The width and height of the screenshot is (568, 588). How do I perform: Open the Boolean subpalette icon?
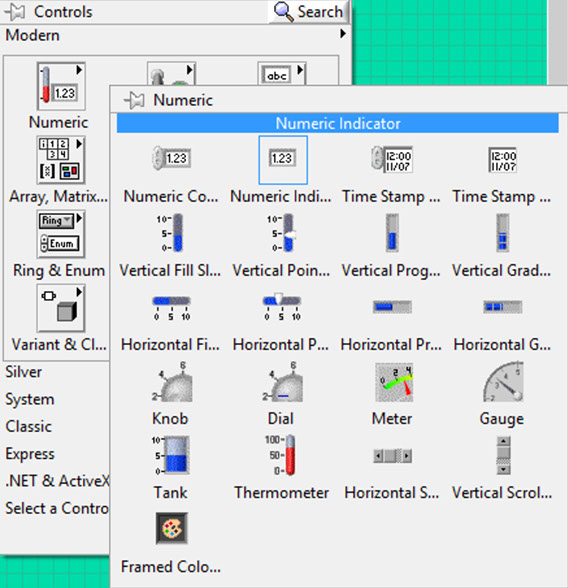tap(171, 74)
